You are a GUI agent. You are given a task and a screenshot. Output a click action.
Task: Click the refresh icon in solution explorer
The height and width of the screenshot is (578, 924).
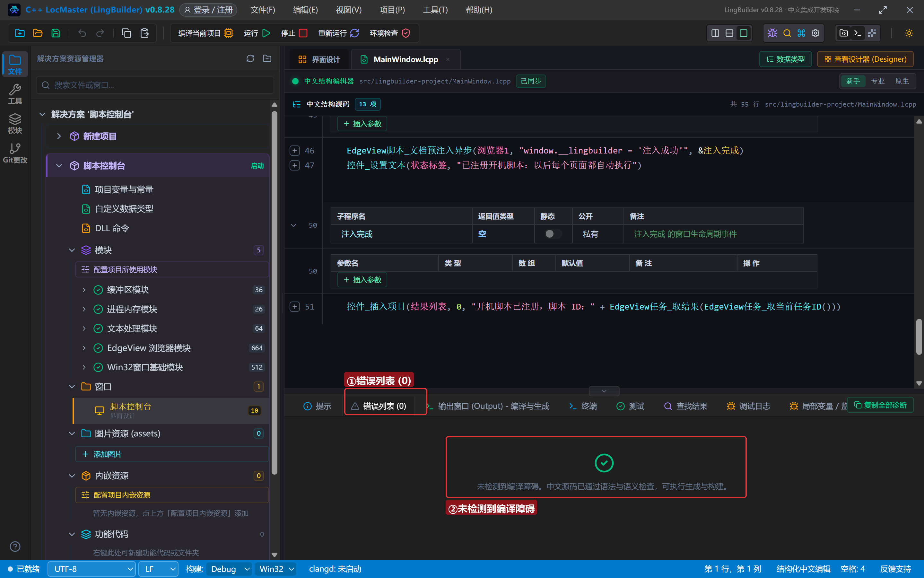click(x=250, y=58)
